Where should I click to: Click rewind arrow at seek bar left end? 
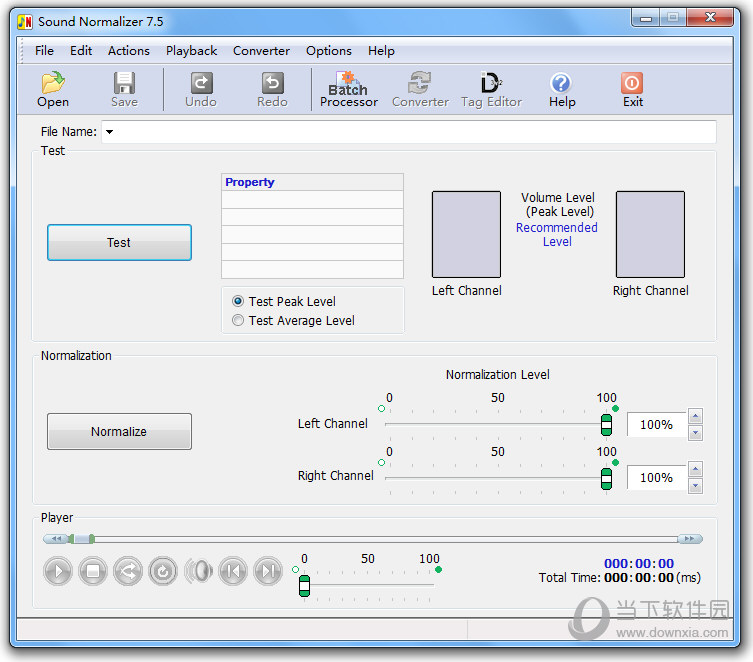[56, 539]
